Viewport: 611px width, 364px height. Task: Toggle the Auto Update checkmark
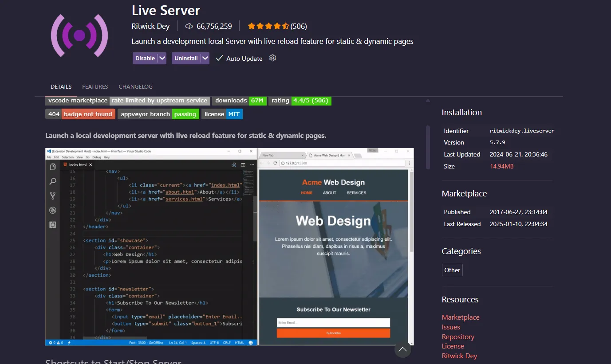[x=219, y=58]
